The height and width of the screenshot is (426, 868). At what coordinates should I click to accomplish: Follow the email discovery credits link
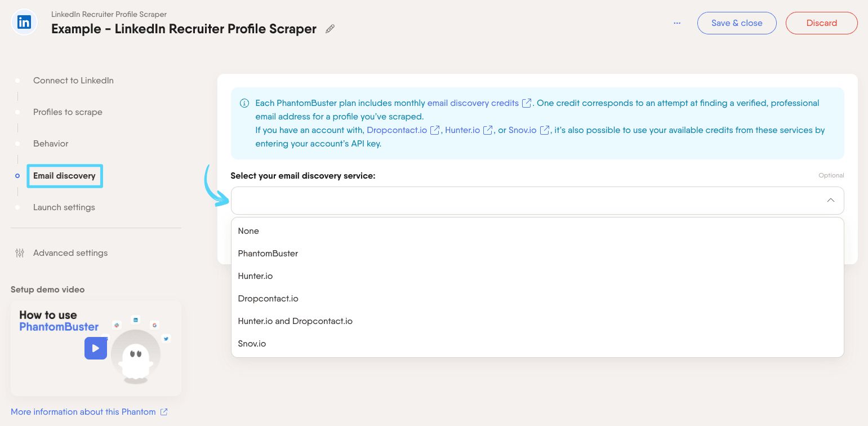coord(473,103)
